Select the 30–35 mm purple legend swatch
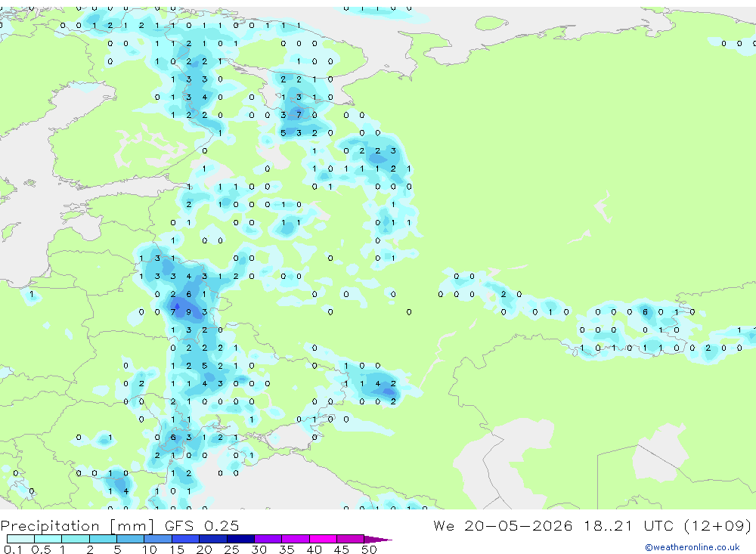Image resolution: width=756 pixels, height=554 pixels. pos(268,539)
